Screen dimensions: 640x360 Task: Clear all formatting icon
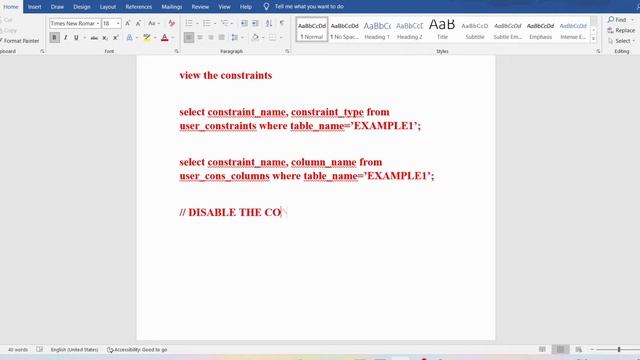172,23
